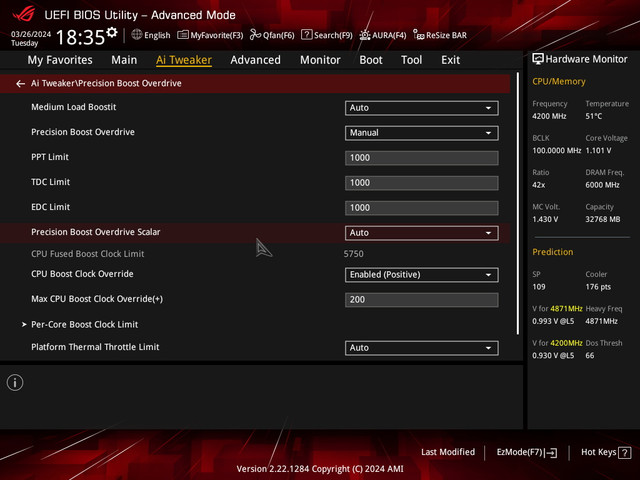Screen dimensions: 640x480
Task: Click the '03/26/2024' date text
Action: coord(31,34)
